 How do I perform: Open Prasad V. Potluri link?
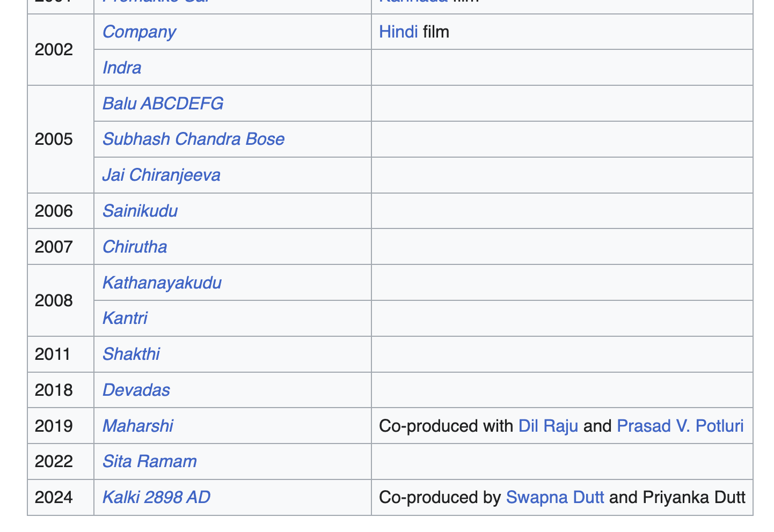680,426
